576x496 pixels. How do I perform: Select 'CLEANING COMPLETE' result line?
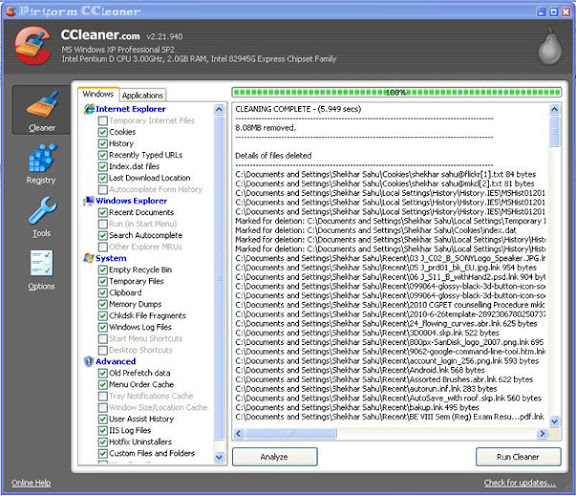pos(298,109)
